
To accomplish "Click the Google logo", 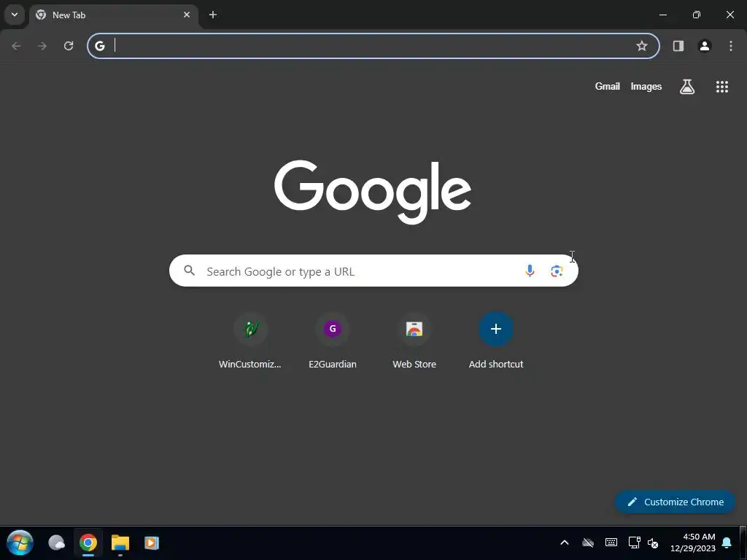I will point(373,192).
